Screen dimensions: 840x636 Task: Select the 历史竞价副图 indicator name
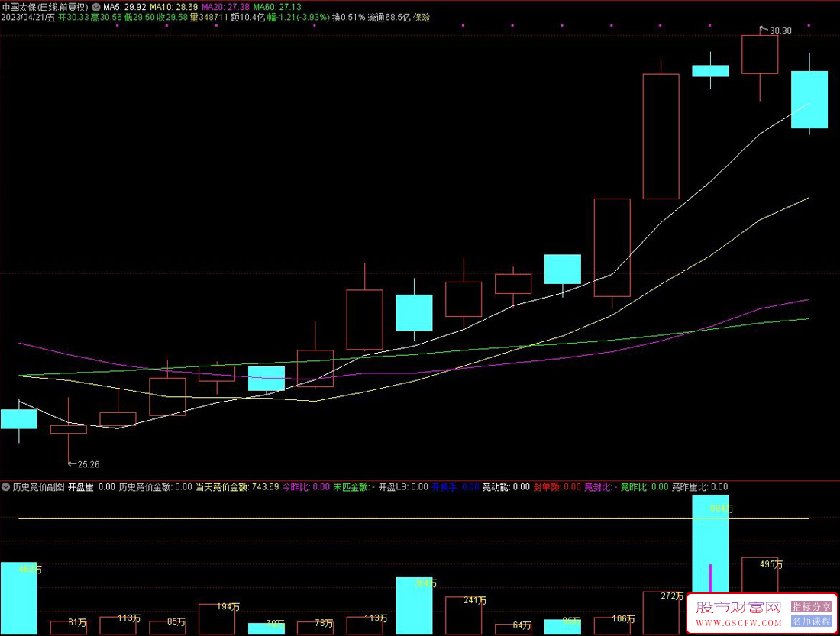[x=39, y=487]
